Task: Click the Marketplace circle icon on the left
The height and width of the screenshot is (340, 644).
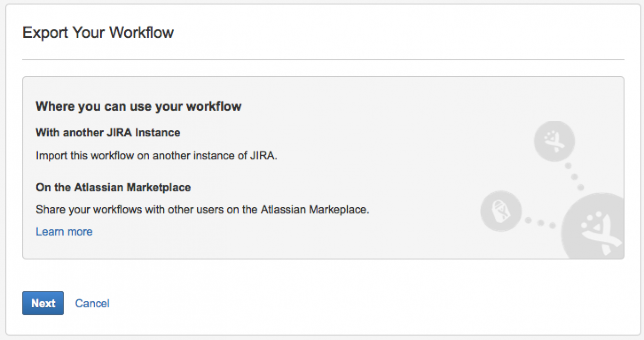Action: 501,211
